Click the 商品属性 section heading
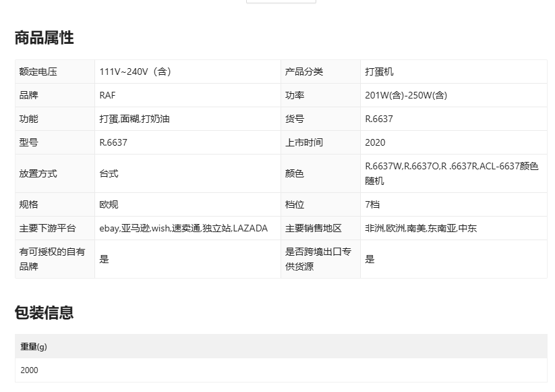This screenshot has height=392, width=555. (45, 38)
